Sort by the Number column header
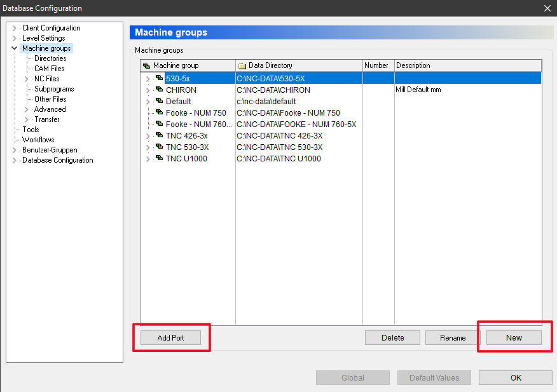This screenshot has width=557, height=392. [378, 65]
